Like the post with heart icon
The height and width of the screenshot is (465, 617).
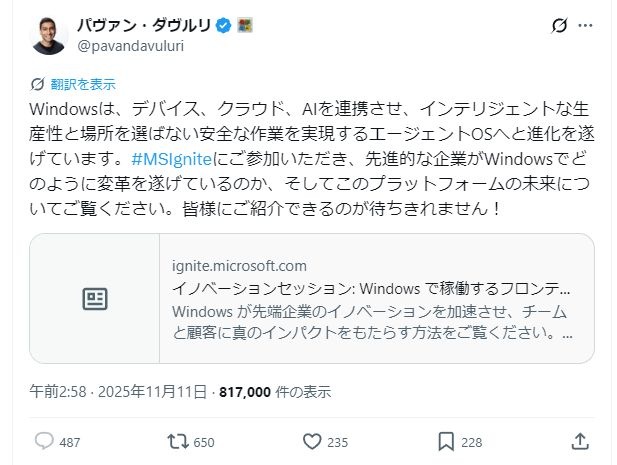click(x=312, y=441)
